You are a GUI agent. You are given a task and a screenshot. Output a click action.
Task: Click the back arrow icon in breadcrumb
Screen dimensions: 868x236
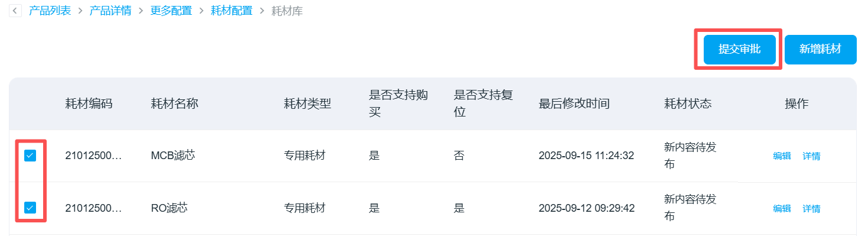15,11
